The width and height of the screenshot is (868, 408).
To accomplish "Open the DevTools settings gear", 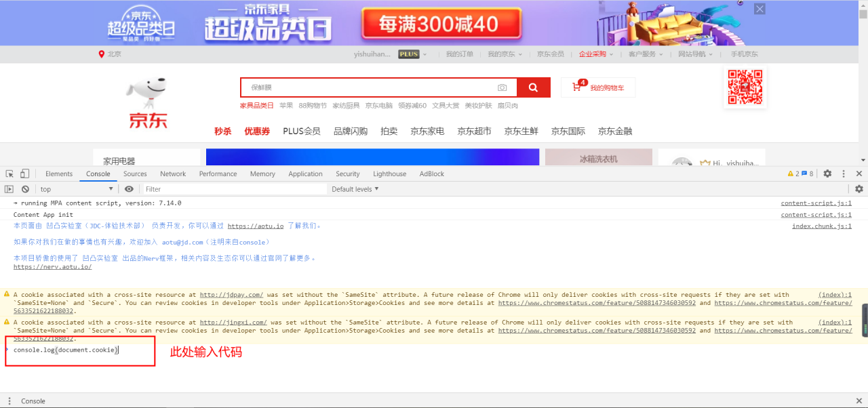I will 827,174.
